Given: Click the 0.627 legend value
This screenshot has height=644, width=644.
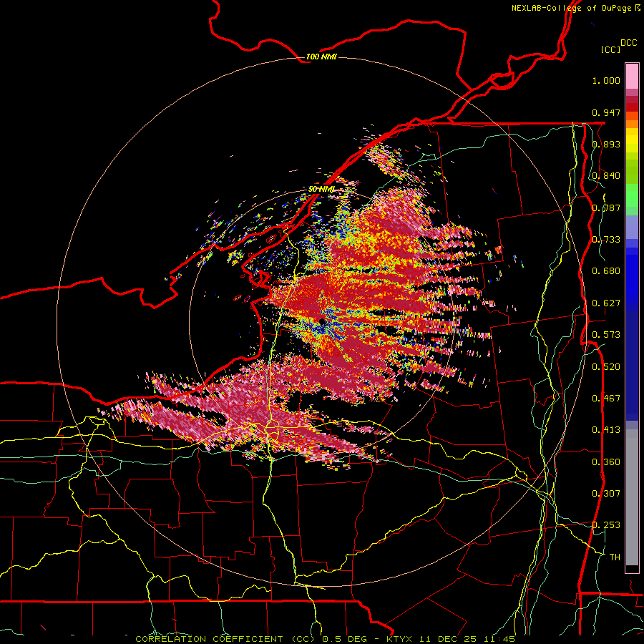Looking at the screenshot, I should pyautogui.click(x=606, y=303).
